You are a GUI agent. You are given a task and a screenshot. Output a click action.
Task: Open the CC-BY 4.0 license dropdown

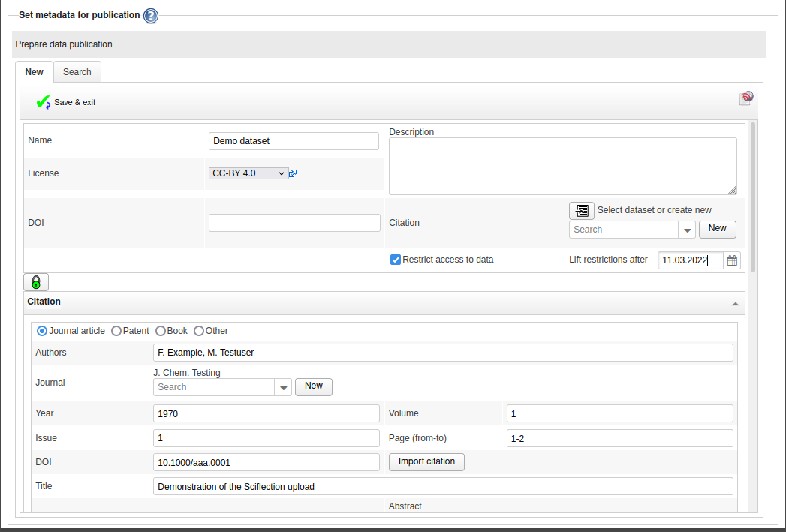tap(248, 173)
